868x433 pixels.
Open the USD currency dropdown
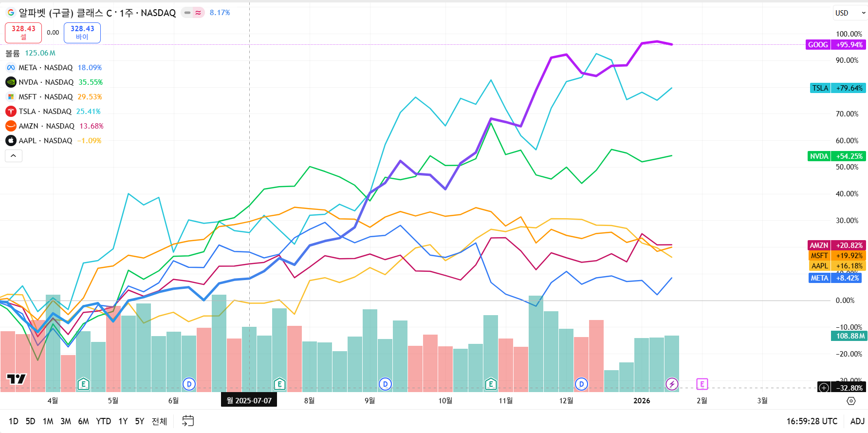[x=850, y=13]
